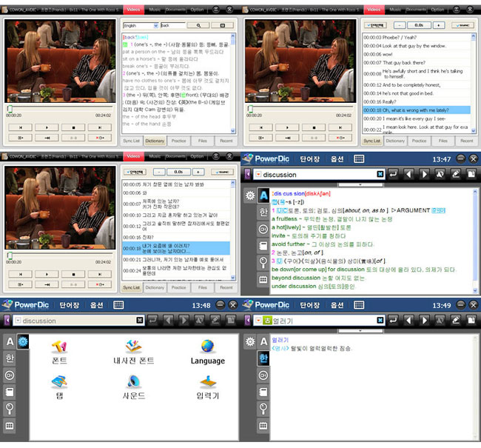Toggle word-select checkbox in Korean subtitle window
The image size is (481, 448).
(x=135, y=173)
